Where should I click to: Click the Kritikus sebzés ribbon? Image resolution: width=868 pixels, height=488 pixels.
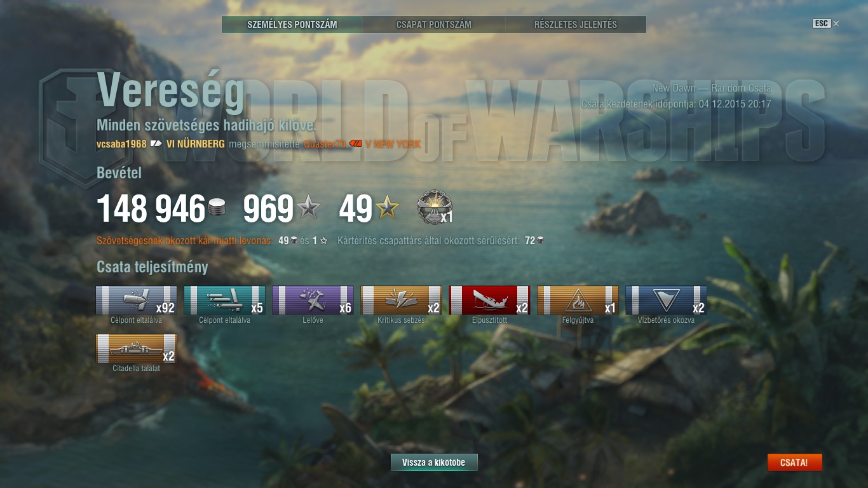click(x=402, y=301)
